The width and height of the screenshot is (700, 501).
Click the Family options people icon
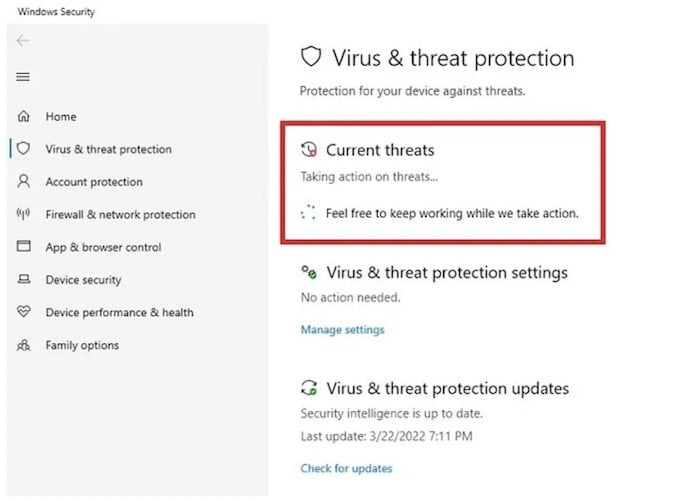tap(23, 345)
